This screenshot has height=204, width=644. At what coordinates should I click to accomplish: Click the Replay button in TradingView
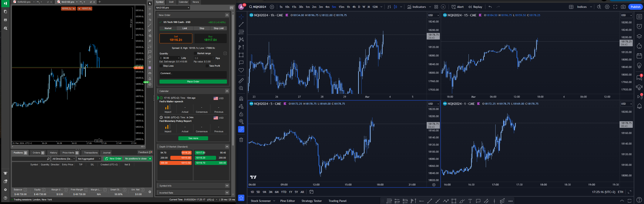point(475,7)
